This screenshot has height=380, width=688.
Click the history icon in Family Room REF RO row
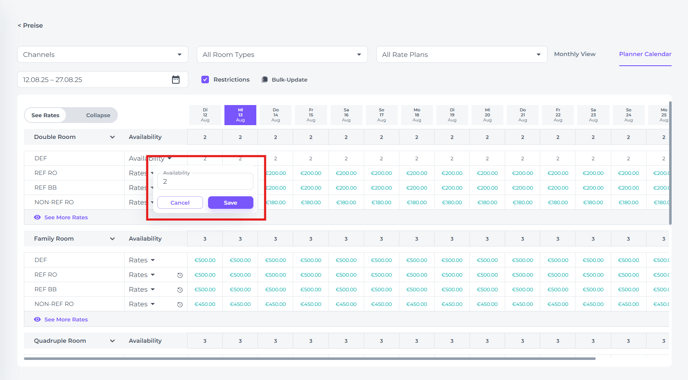(179, 275)
